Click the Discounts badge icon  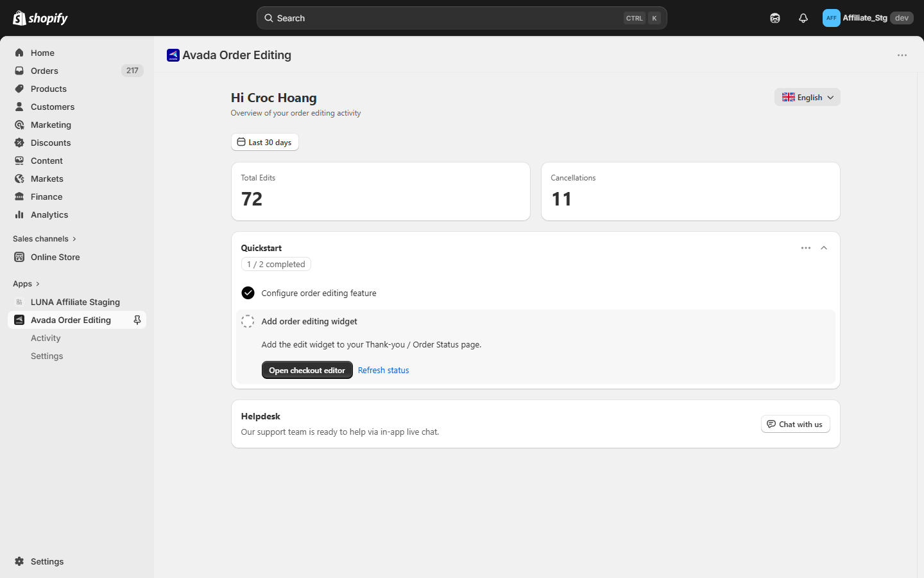click(x=19, y=143)
